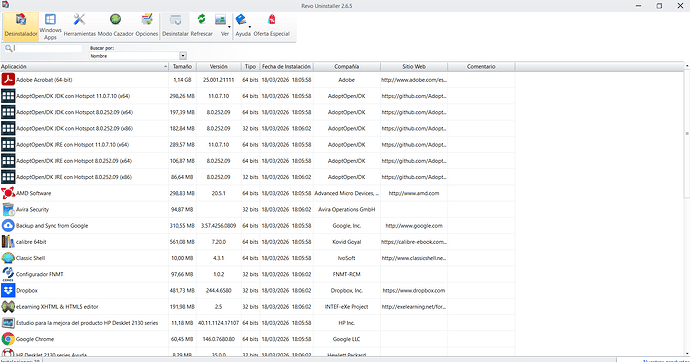Click the IvoSoft company cell
This screenshot has height=362, width=690.
pos(347,258)
